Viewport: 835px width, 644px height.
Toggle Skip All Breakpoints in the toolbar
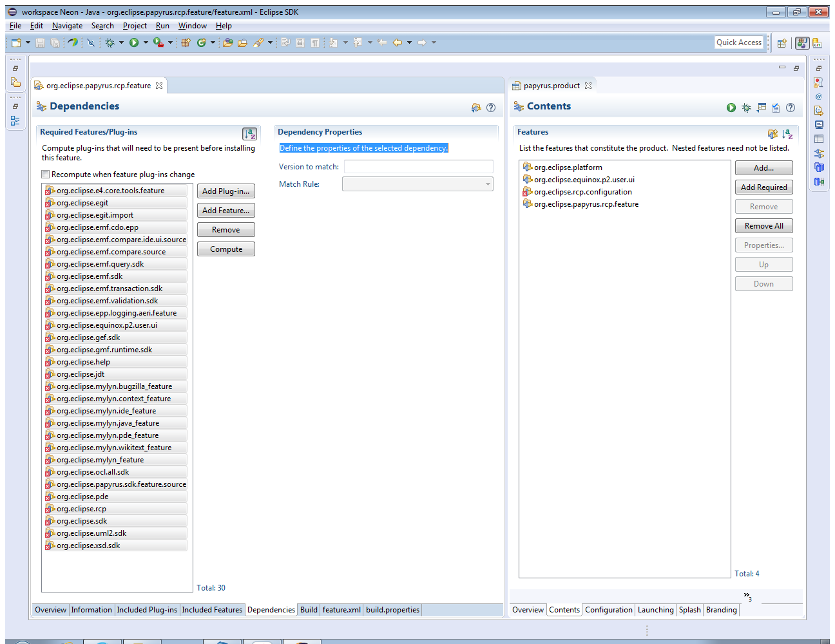[x=91, y=43]
